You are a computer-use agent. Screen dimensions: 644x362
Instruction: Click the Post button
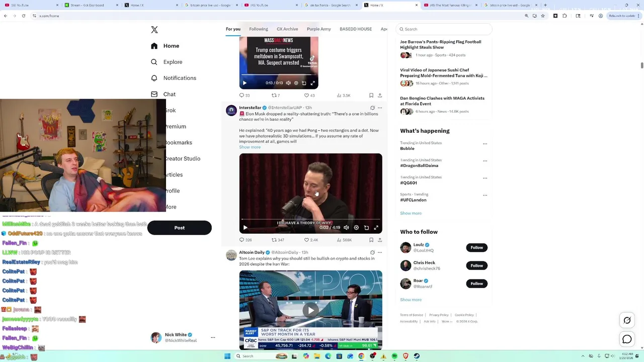[x=180, y=228]
